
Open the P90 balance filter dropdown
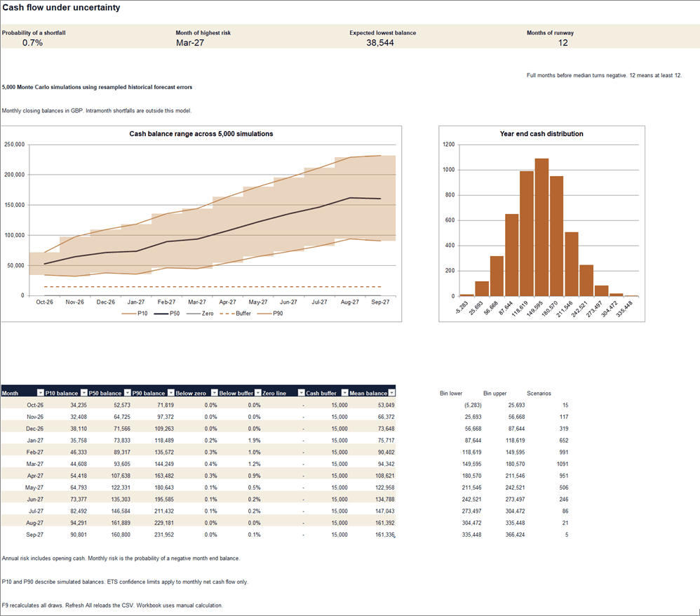(x=171, y=393)
